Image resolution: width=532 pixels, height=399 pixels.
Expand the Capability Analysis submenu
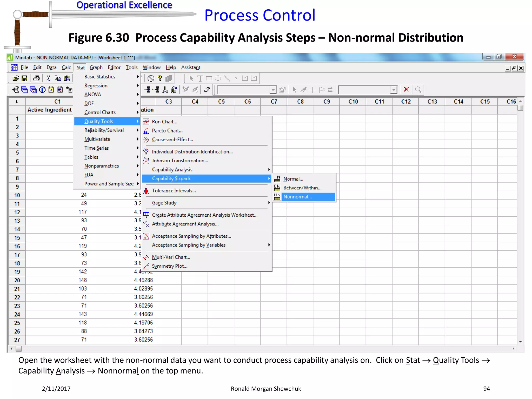pyautogui.click(x=207, y=170)
